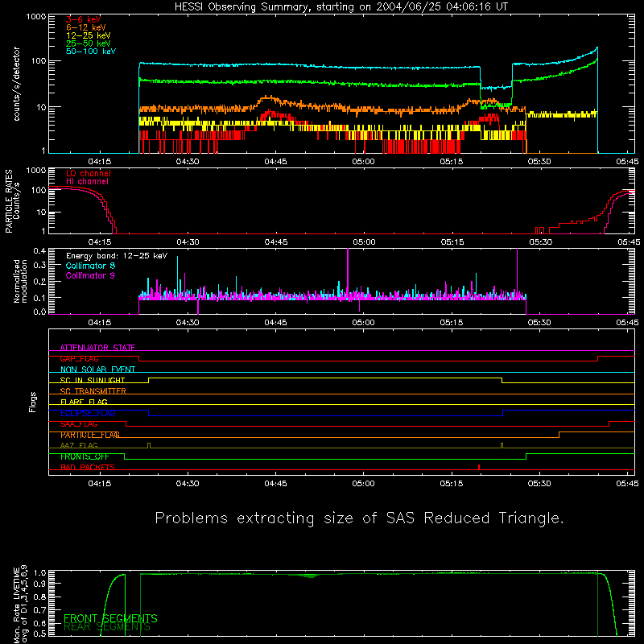Screen dimensions: 644x644
Task: Click the Flags axis label
Action: (x=33, y=402)
